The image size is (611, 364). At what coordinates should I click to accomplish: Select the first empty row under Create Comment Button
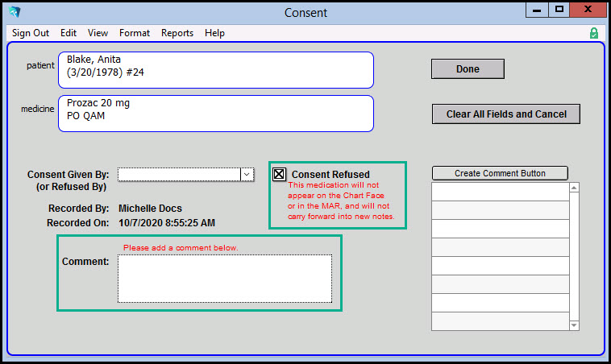500,192
